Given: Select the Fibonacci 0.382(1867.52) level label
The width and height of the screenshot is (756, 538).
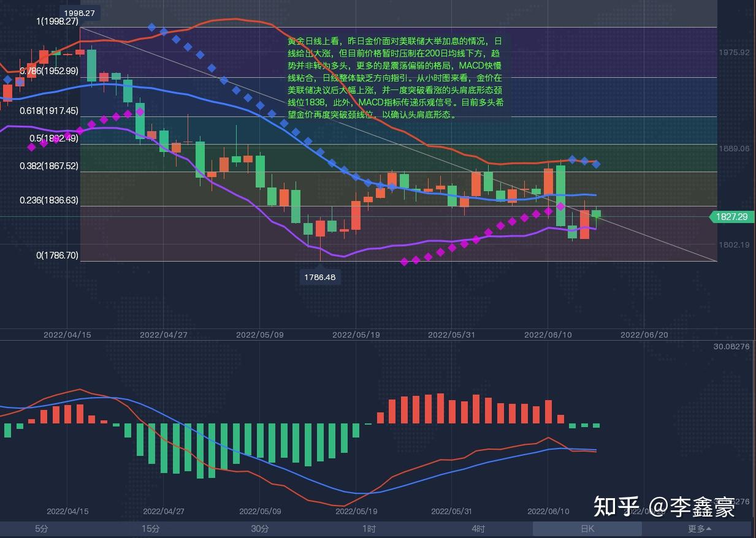Looking at the screenshot, I should coord(48,166).
